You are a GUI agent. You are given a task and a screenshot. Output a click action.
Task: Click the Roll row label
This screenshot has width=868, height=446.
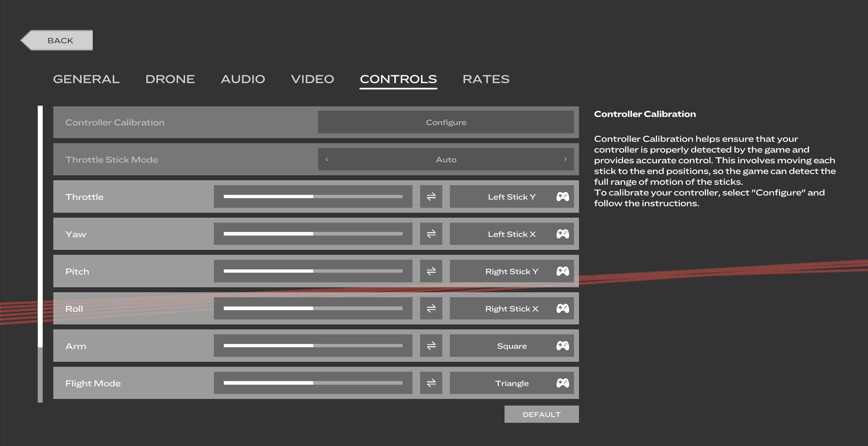coord(74,309)
